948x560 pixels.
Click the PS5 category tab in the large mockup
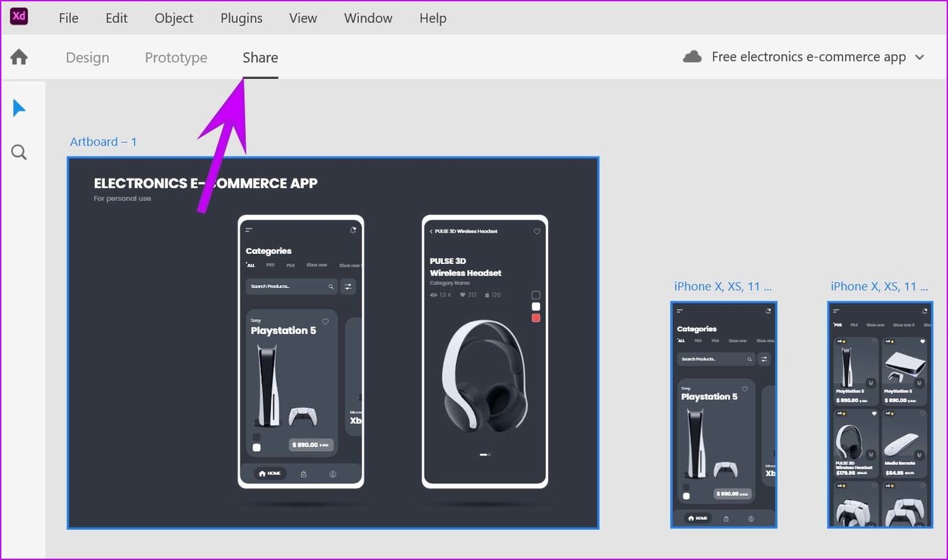tap(270, 265)
